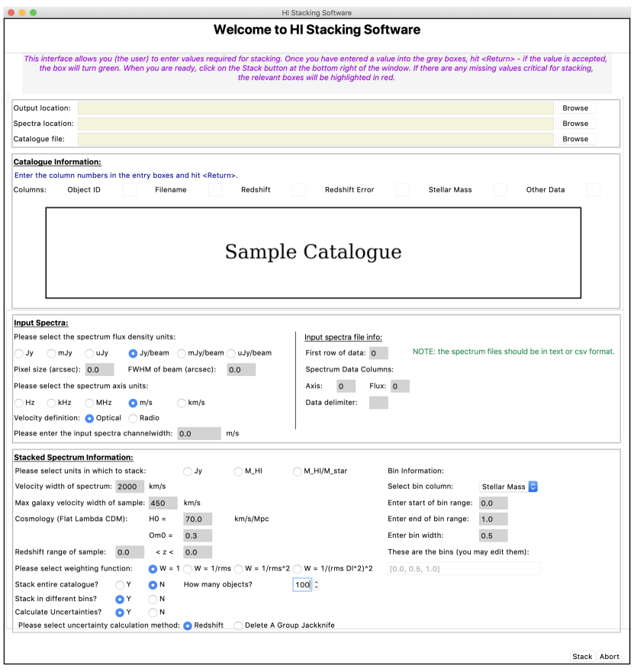Viewport: 634px width, 672px height.
Task: Select km/s spectrum axis unit
Action: coord(182,403)
